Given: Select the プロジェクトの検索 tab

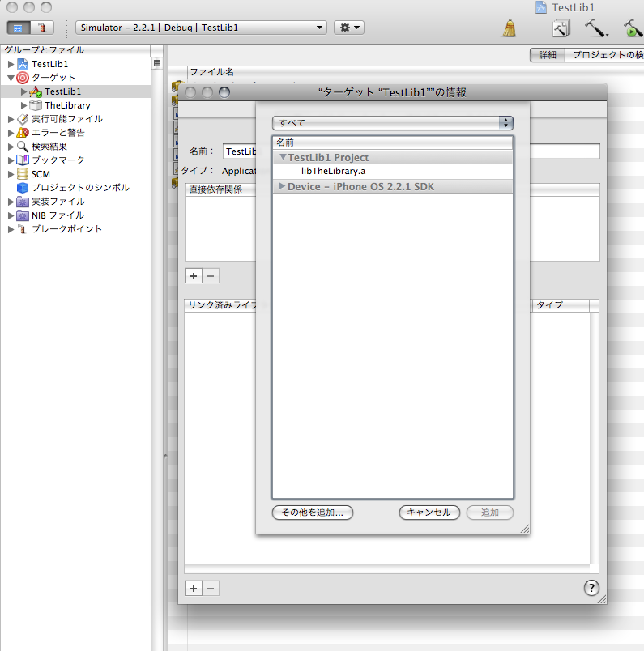Looking at the screenshot, I should pyautogui.click(x=603, y=55).
